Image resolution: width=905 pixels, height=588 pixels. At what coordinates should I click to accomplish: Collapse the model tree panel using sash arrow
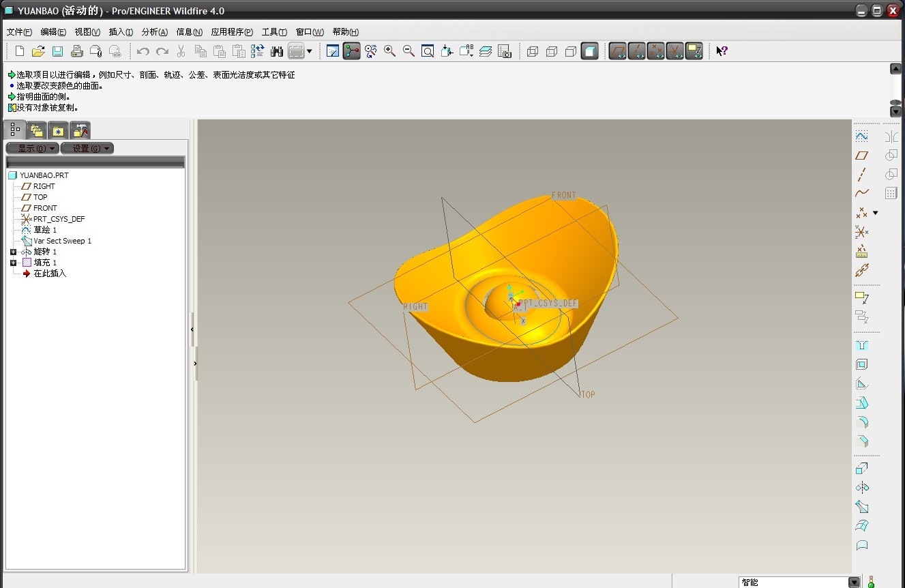pos(192,329)
